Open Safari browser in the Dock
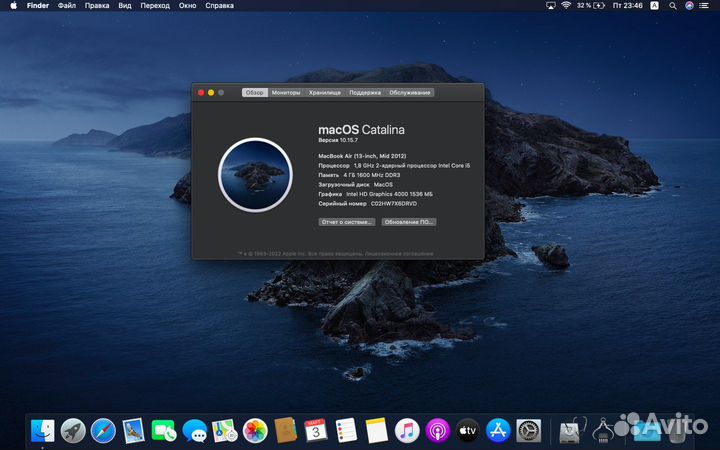This screenshot has width=720, height=450. (103, 431)
